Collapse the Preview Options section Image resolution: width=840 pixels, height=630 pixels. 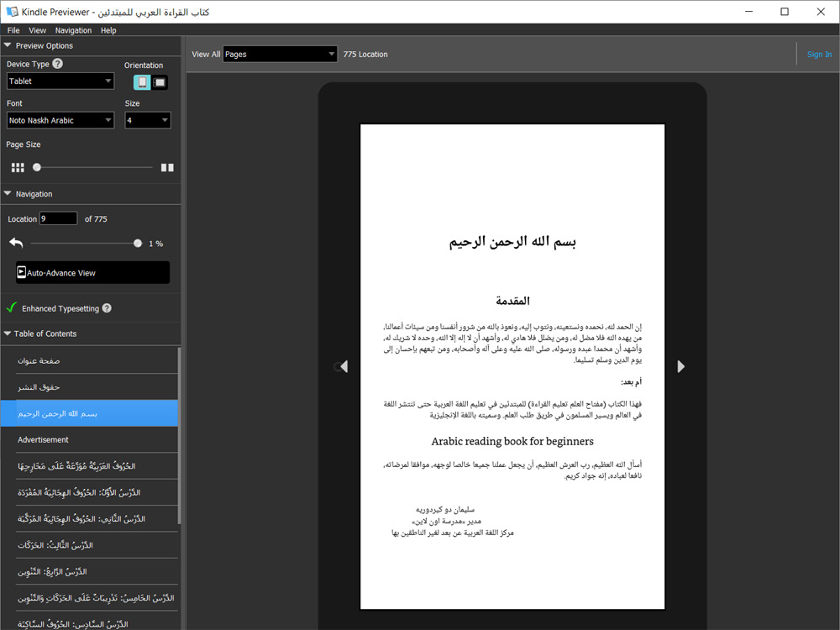pos(8,45)
